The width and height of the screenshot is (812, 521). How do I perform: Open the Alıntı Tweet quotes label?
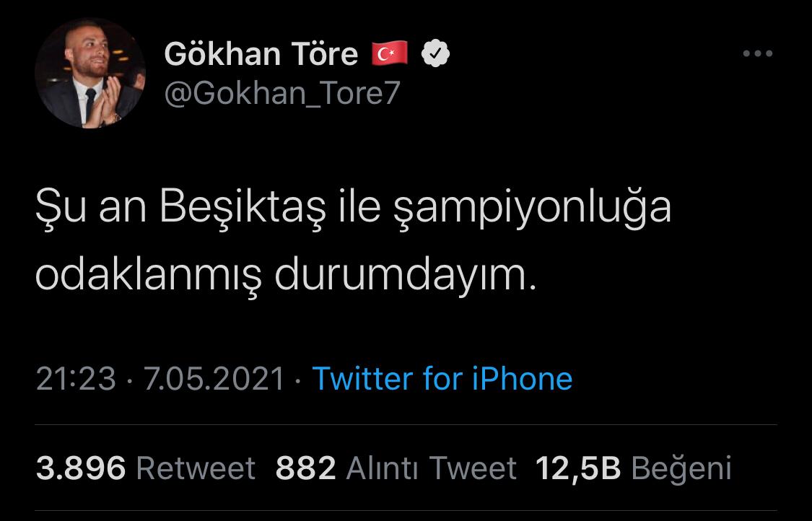(x=432, y=468)
